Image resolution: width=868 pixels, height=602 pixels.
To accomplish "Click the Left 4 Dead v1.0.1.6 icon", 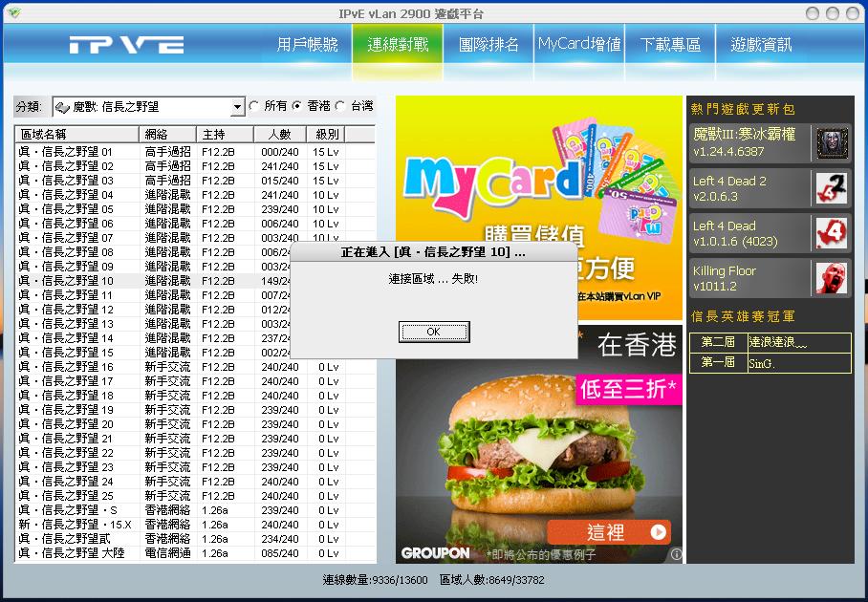I will tap(832, 233).
